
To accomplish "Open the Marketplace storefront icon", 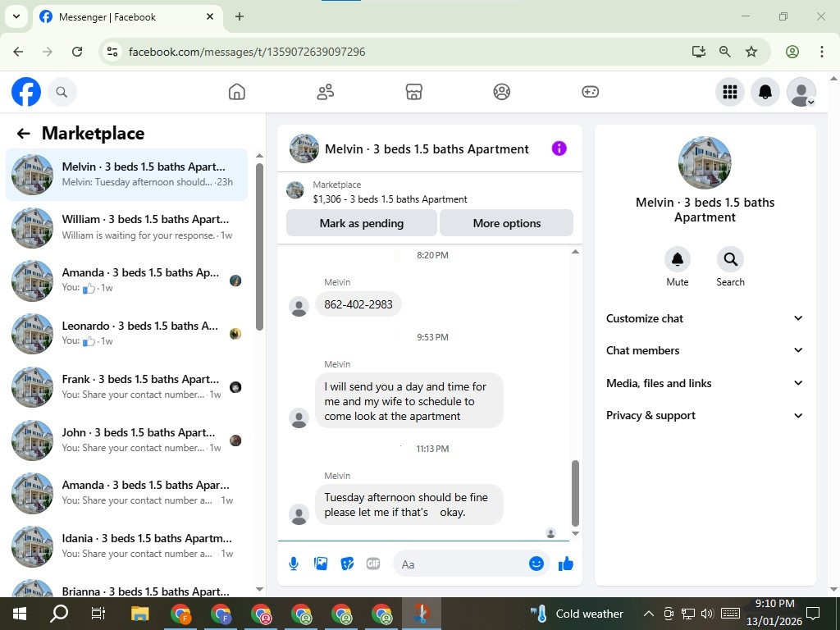I will click(413, 92).
